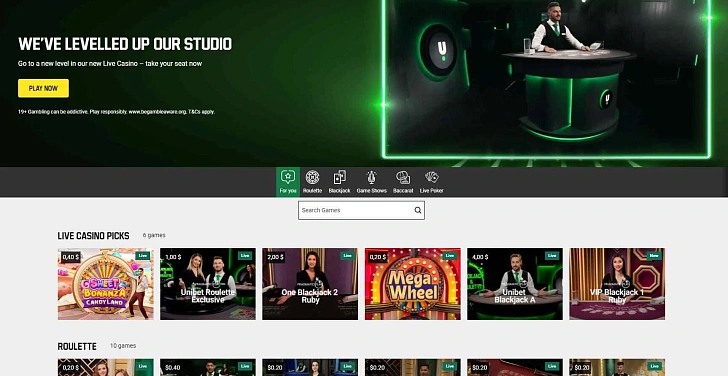Image resolution: width=728 pixels, height=376 pixels.
Task: Click 'We've levelled up our studio' headline
Action: coord(125,44)
